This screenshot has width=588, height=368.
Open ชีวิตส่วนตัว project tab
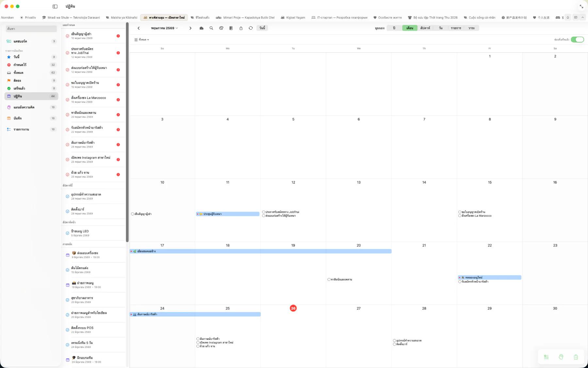(x=200, y=17)
